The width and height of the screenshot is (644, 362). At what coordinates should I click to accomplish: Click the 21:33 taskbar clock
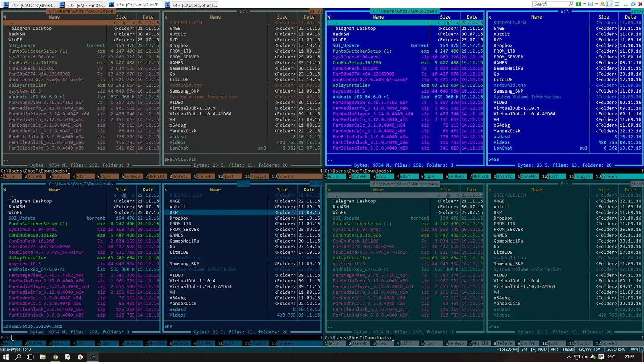click(630, 356)
